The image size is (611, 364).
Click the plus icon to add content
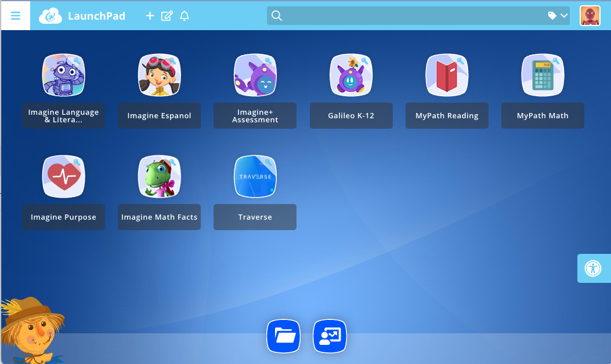coord(150,16)
